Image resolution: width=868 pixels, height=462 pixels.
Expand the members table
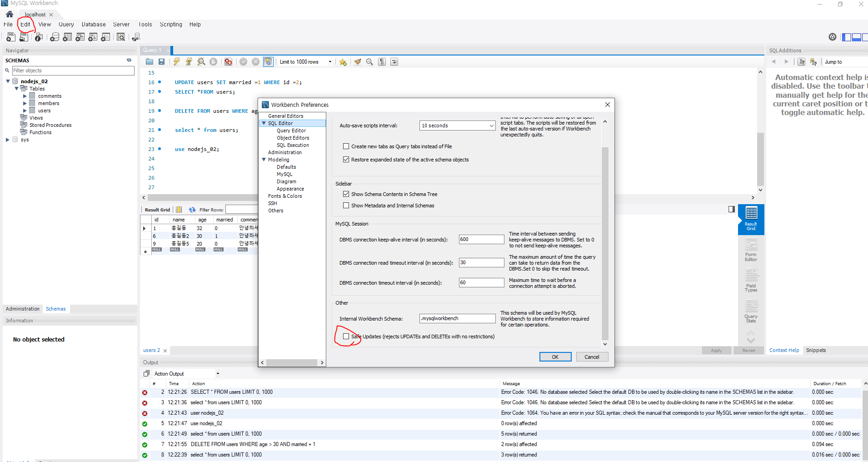pos(25,103)
